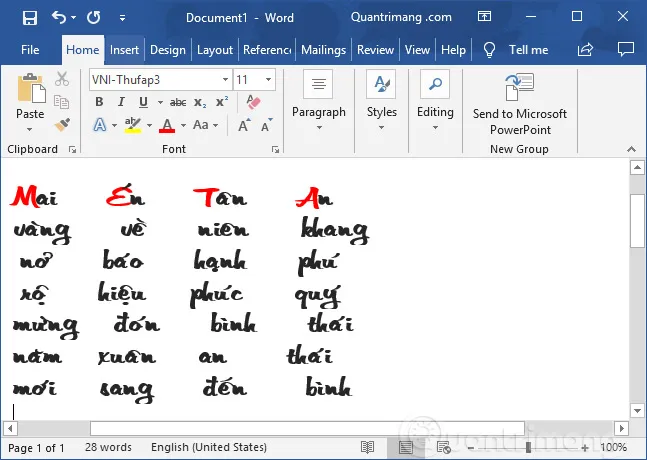This screenshot has width=647, height=460.
Task: Click English (United States) language indicator
Action: point(209,447)
